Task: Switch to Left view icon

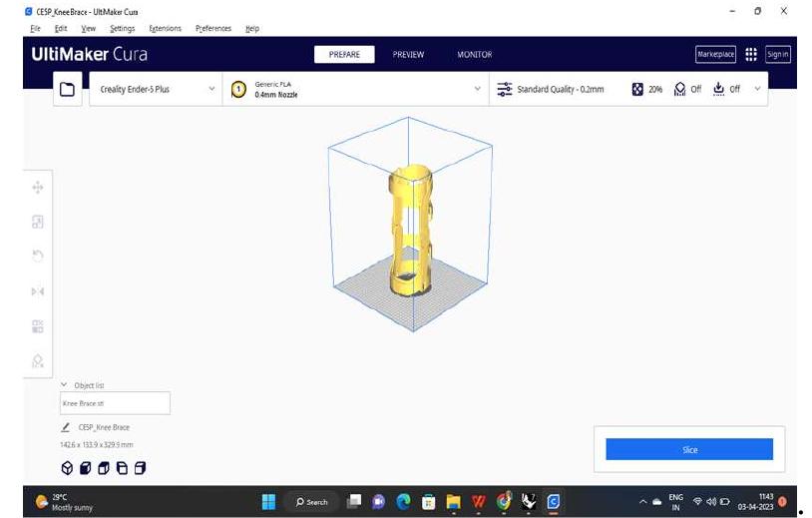Action: click(x=122, y=468)
